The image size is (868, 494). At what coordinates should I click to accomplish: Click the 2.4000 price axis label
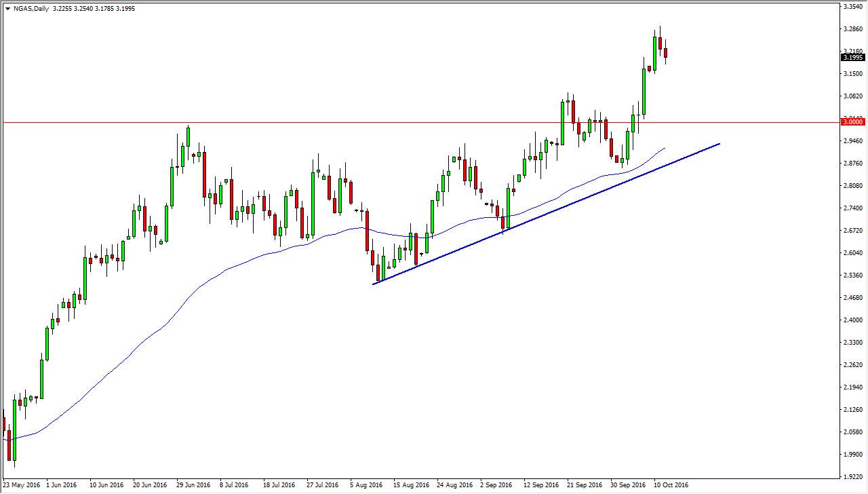852,320
